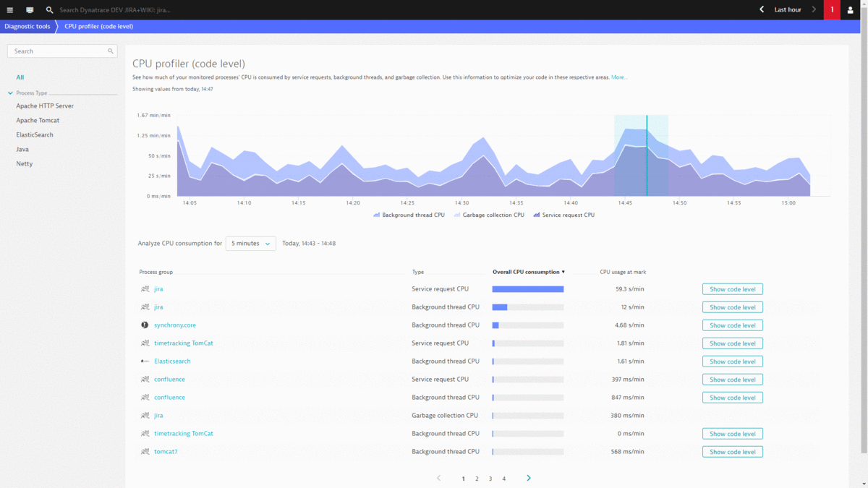Image resolution: width=868 pixels, height=488 pixels.
Task: Click the Elasticsearch process icon
Action: point(142,361)
